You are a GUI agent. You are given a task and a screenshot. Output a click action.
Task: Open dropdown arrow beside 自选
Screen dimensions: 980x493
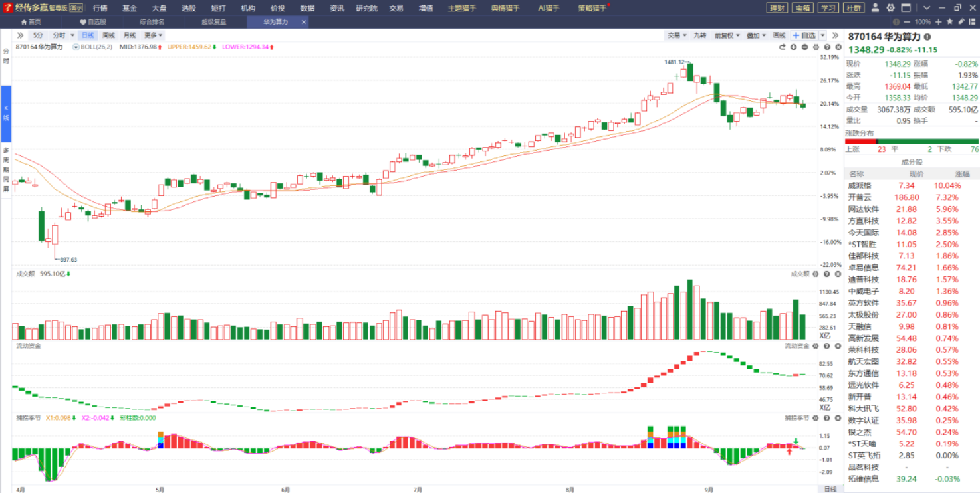(823, 35)
